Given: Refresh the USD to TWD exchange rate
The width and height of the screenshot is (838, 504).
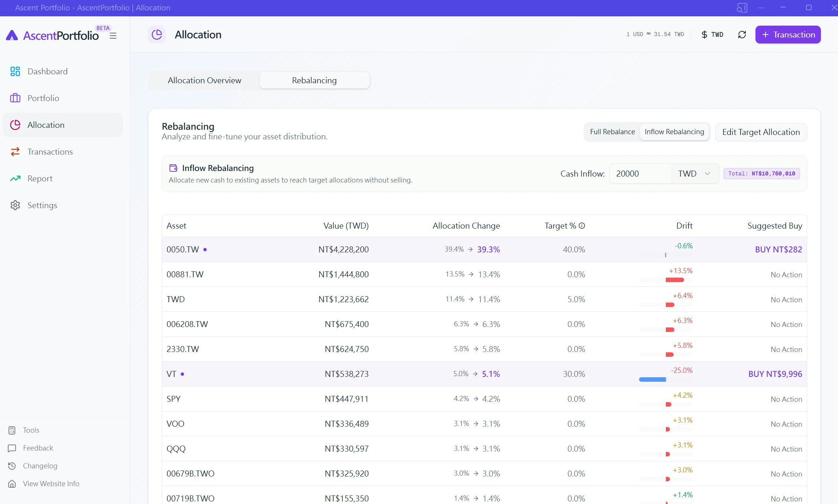Looking at the screenshot, I should tap(742, 34).
